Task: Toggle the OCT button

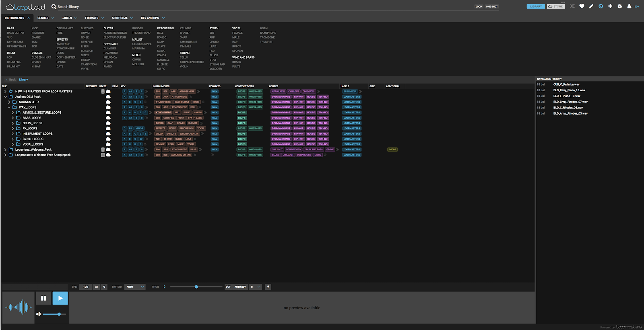Action: pyautogui.click(x=228, y=287)
